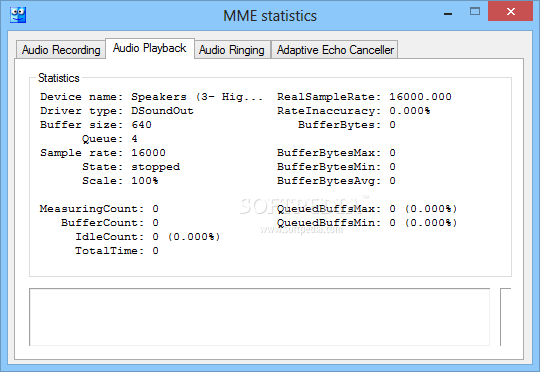Switch to the Audio Recording tab

pos(61,50)
